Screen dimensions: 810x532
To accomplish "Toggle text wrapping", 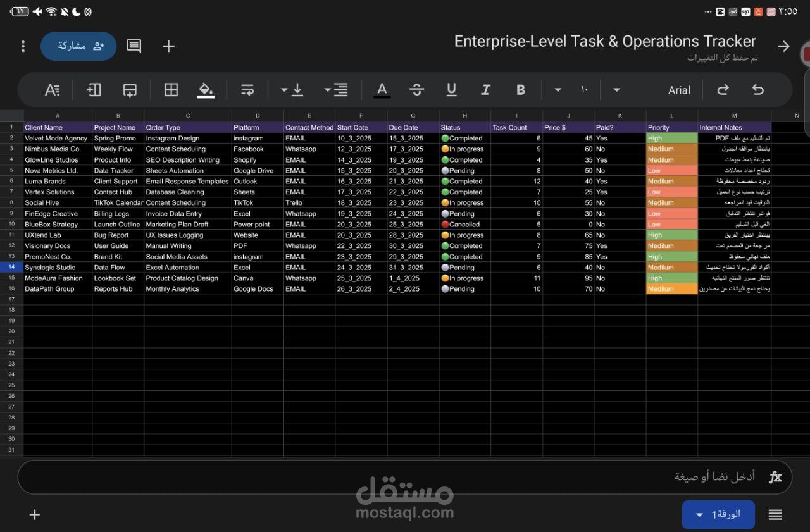I will coord(247,90).
